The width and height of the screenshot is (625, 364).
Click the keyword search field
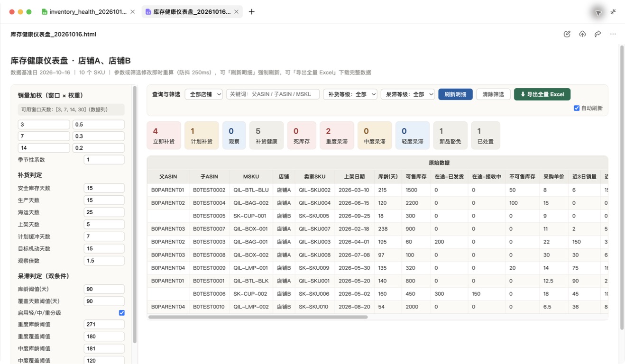click(273, 94)
